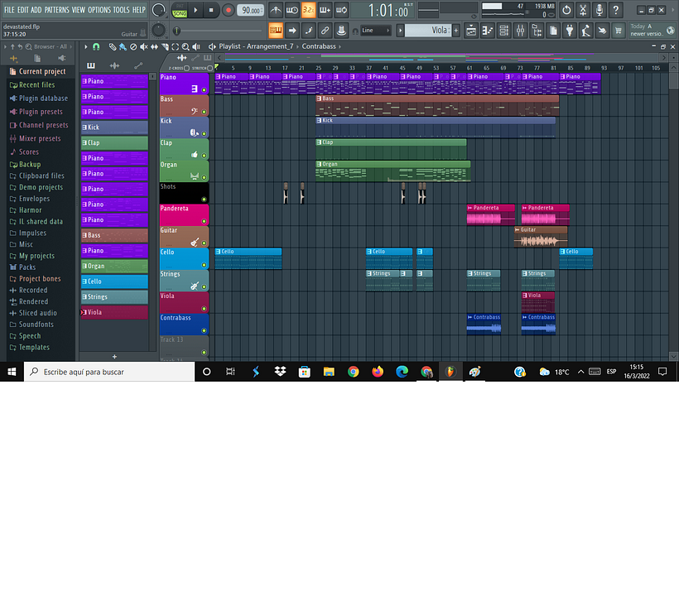Mute the Shots track with its green light

[x=204, y=200]
